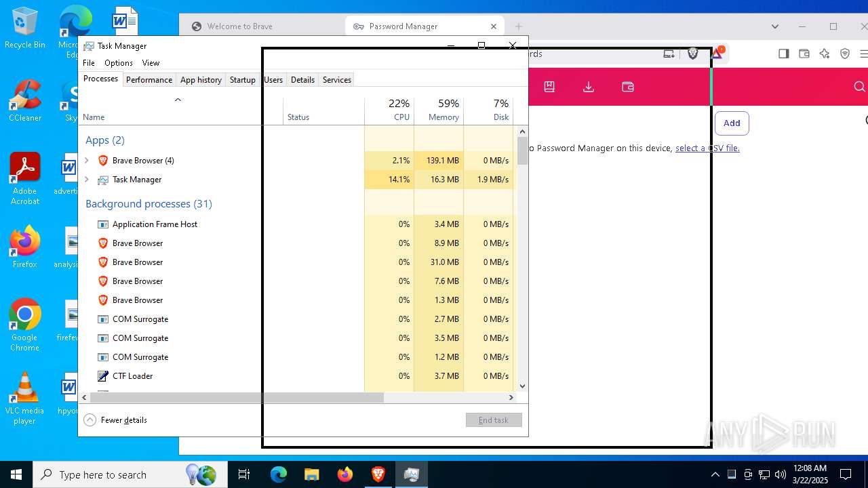Open View menu in Task Manager
The image size is (868, 488).
151,63
